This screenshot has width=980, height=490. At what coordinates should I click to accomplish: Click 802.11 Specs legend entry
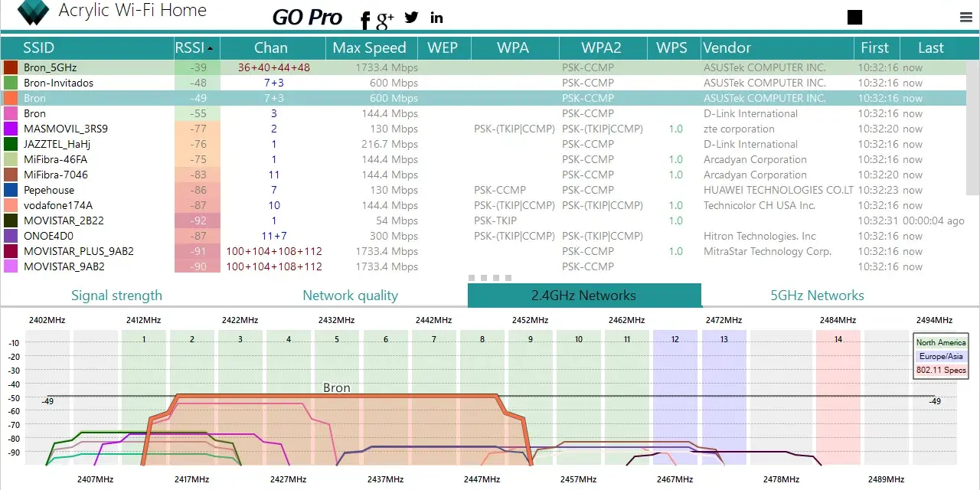point(941,370)
